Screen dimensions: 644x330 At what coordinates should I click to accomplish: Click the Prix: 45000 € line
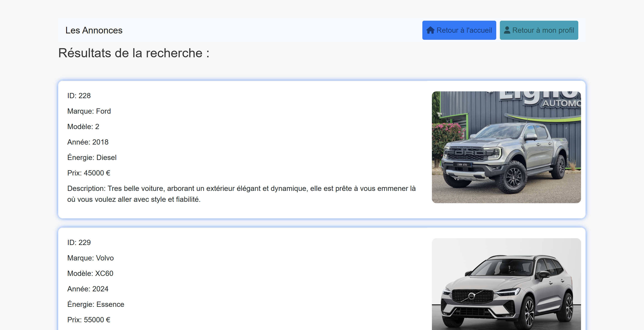point(88,173)
